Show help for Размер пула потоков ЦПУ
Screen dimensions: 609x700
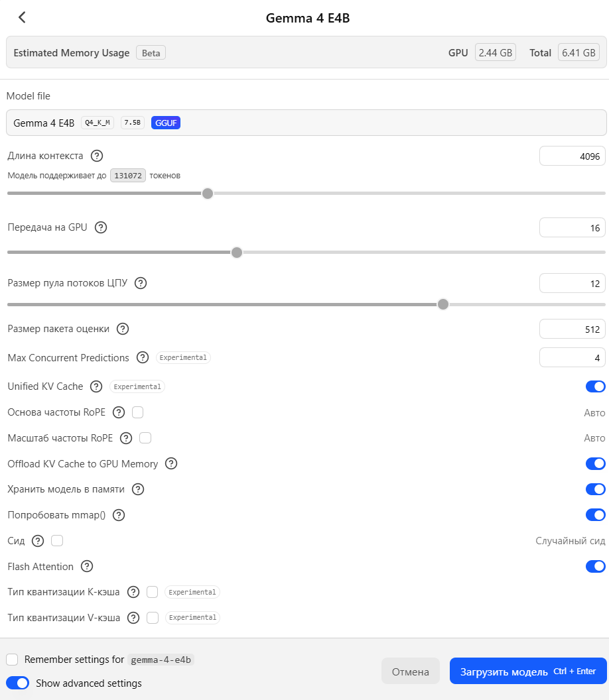[141, 283]
